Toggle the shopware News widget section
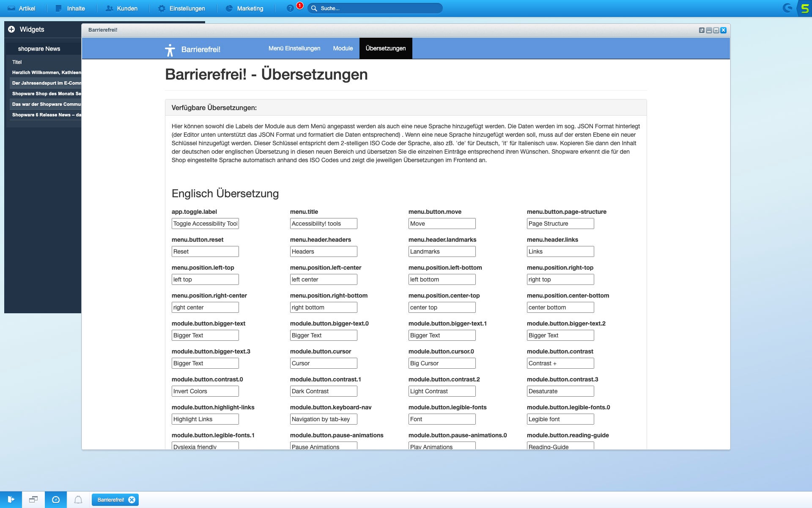This screenshot has width=812, height=508. pyautogui.click(x=39, y=49)
